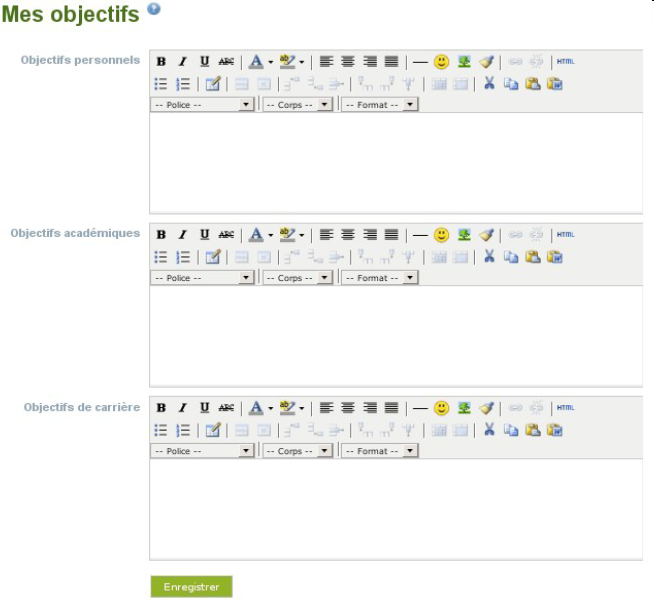Viewport: 654px width, 601px height.
Task: Click Paste icon in Objectifs de carrière editor
Action: click(x=533, y=430)
